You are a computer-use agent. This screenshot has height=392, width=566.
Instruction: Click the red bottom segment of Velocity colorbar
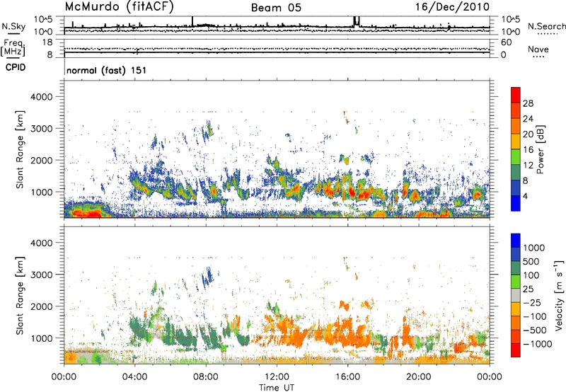pyautogui.click(x=516, y=350)
